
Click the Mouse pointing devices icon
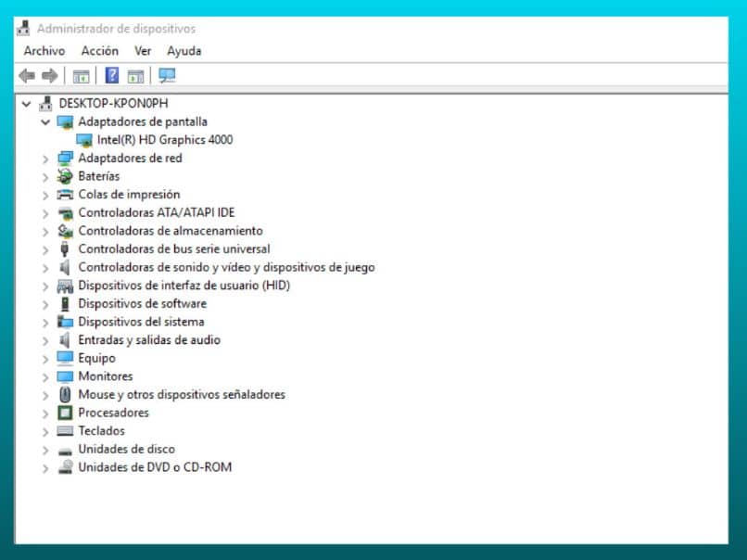point(65,395)
